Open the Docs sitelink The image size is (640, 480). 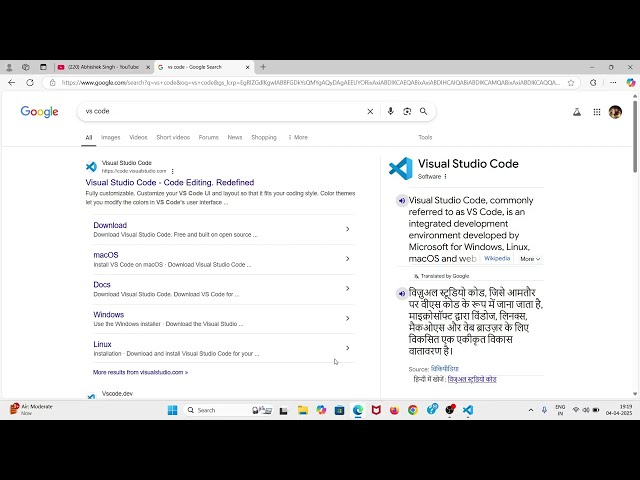102,285
